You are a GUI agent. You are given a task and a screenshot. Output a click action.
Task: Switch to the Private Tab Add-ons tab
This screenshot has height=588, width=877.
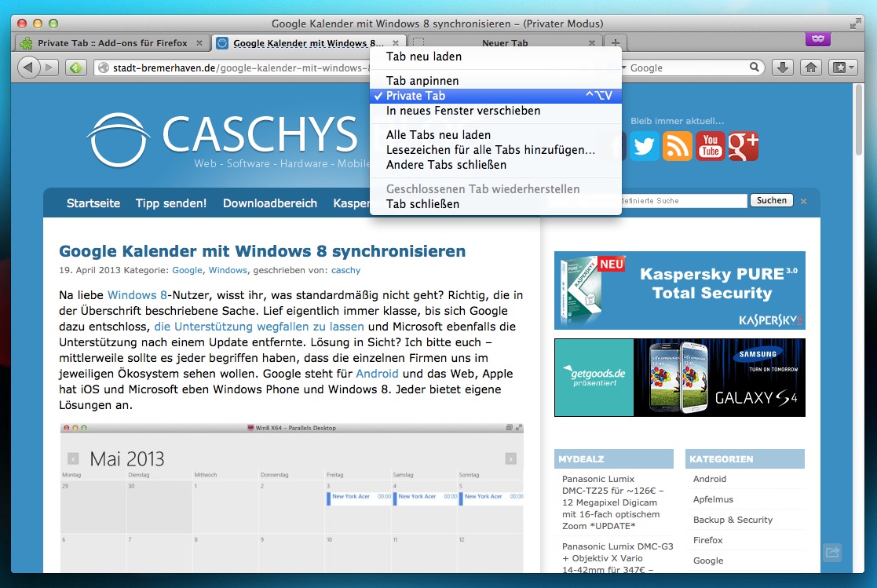click(x=112, y=43)
